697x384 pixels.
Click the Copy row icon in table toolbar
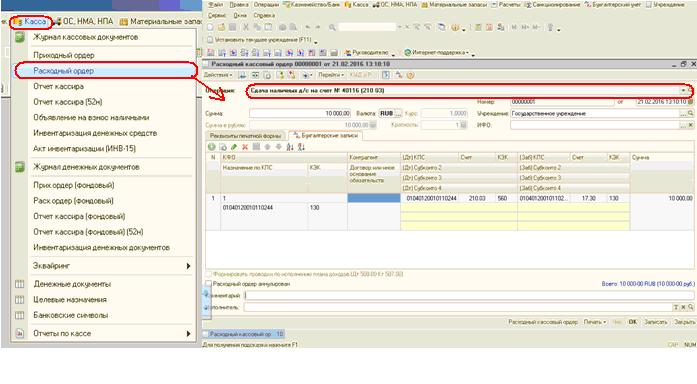[x=223, y=147]
